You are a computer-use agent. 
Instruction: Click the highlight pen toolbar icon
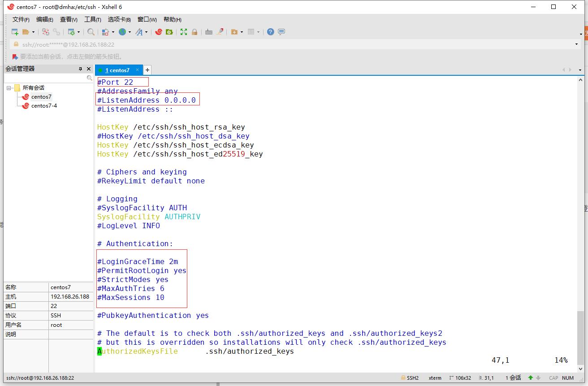click(220, 32)
